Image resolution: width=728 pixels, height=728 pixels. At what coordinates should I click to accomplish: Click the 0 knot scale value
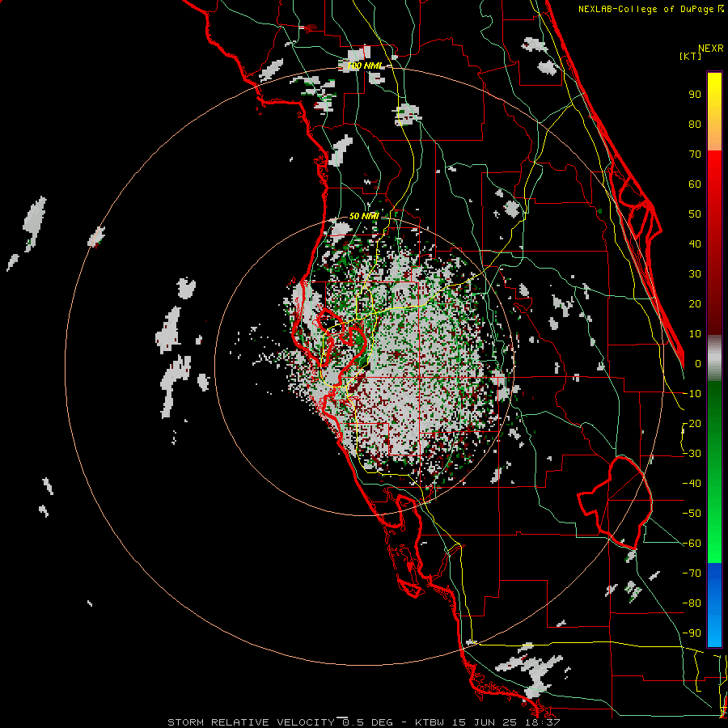click(698, 363)
